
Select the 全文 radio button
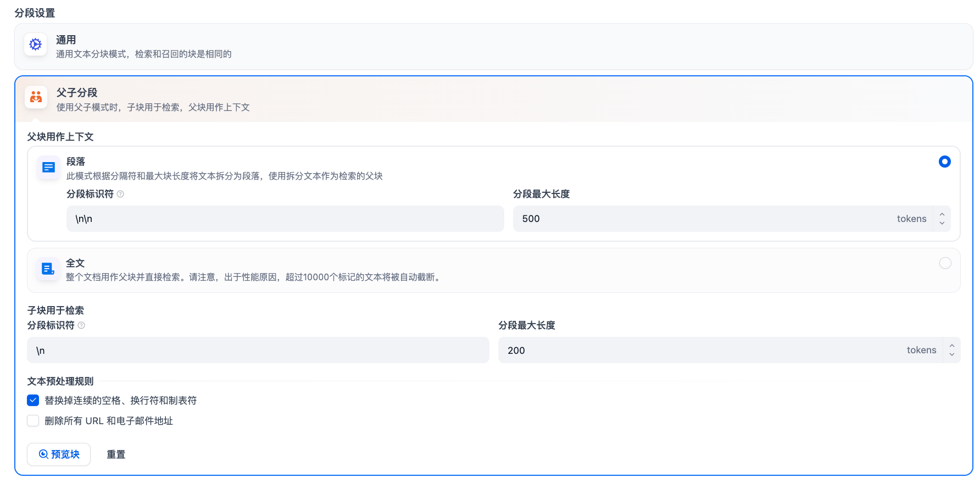point(945,263)
